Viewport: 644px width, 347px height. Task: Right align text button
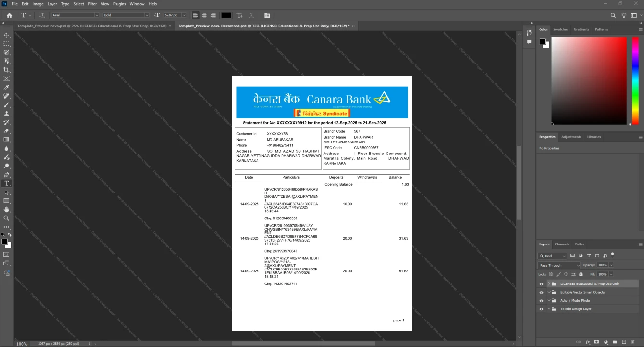(213, 15)
